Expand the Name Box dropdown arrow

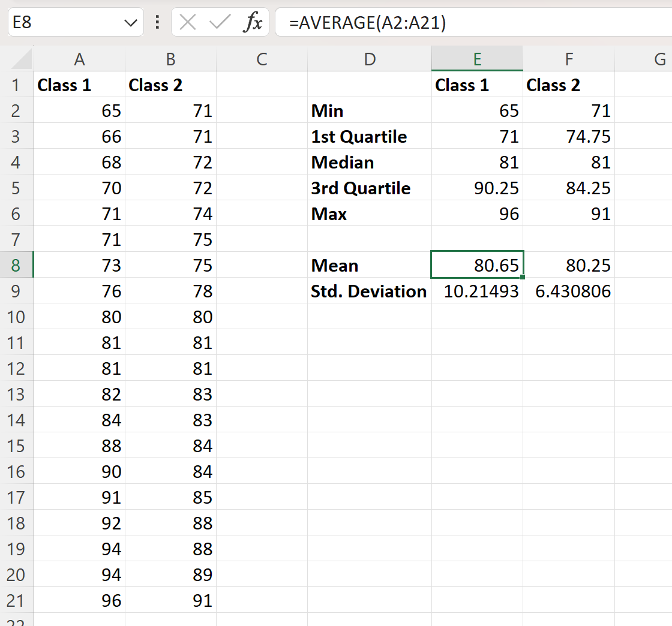pos(130,23)
